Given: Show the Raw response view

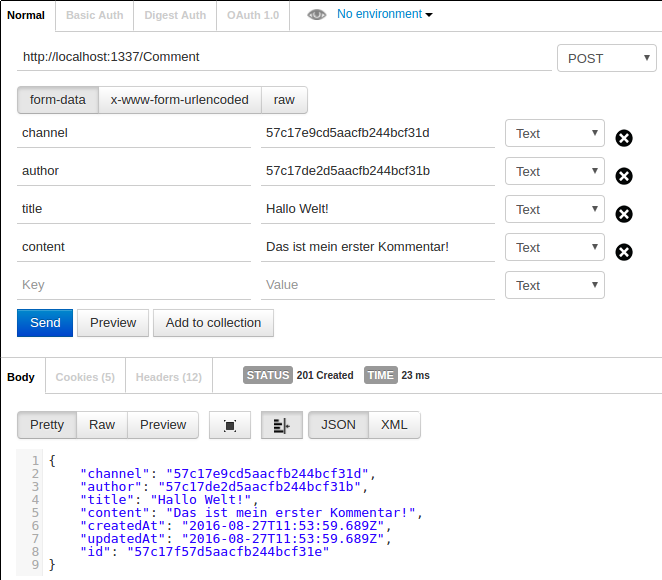Looking at the screenshot, I should point(102,425).
